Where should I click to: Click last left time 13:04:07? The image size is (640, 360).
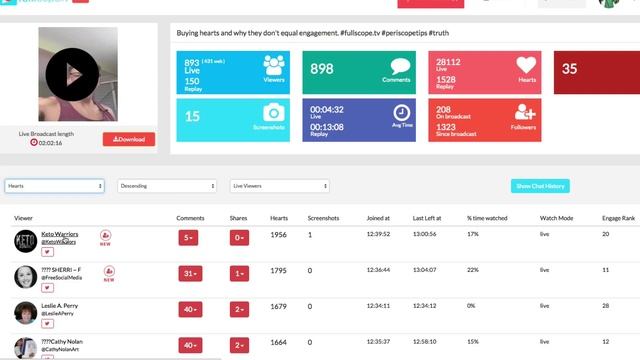pos(424,270)
